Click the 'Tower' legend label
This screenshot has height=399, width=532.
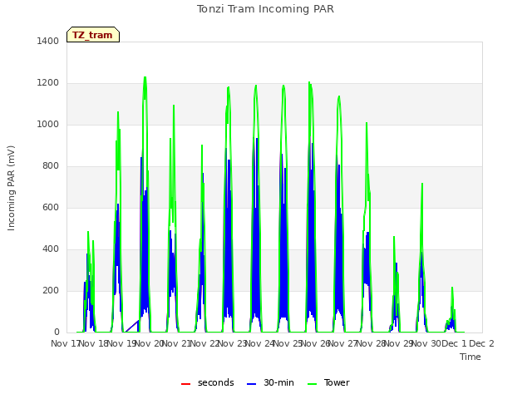point(337,382)
